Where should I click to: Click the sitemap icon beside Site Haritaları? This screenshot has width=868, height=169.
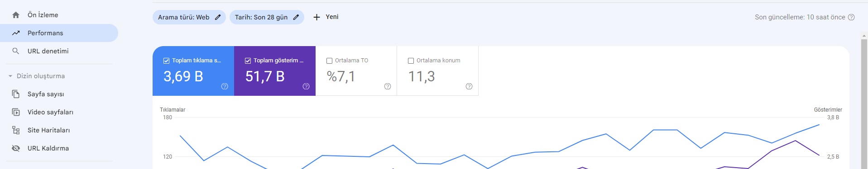16,130
